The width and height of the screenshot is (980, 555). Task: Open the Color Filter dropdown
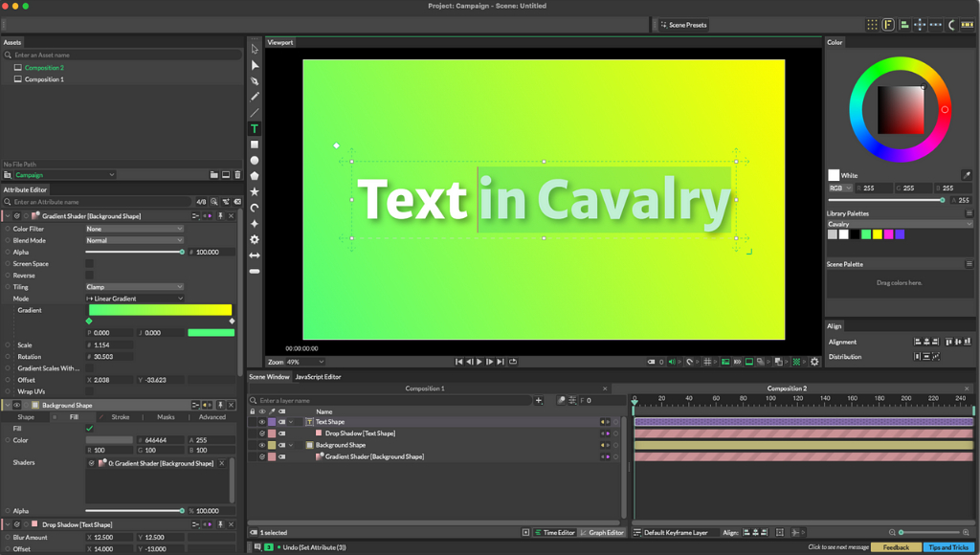pos(134,229)
